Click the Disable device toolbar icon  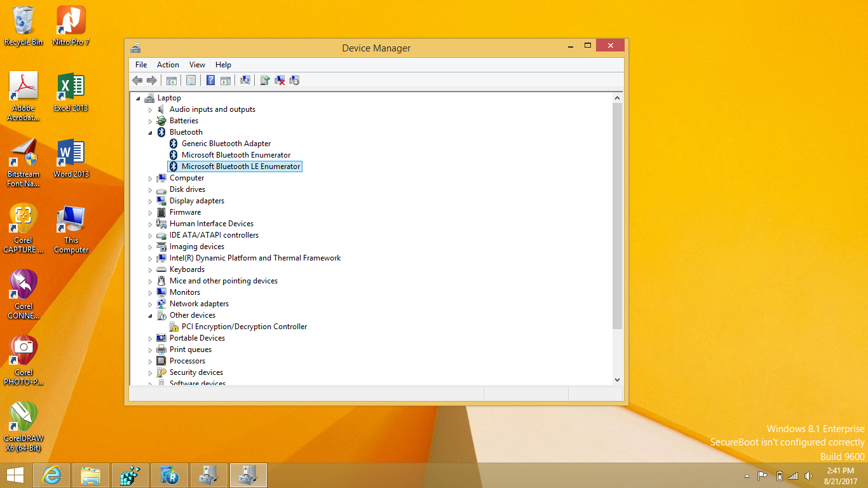[294, 80]
